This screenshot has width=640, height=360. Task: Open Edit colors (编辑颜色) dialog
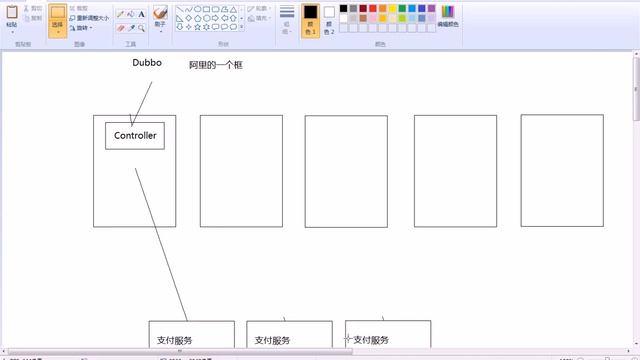pyautogui.click(x=448, y=16)
